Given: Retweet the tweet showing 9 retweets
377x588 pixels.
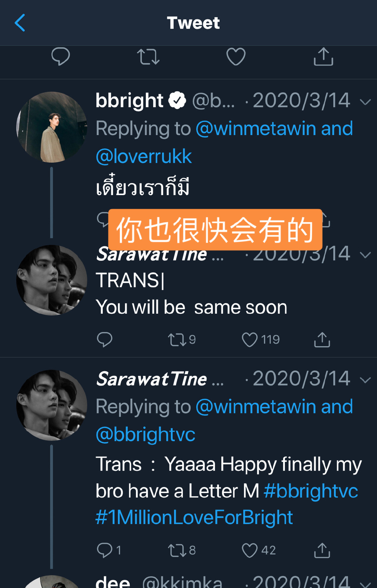Looking at the screenshot, I should 177,339.
